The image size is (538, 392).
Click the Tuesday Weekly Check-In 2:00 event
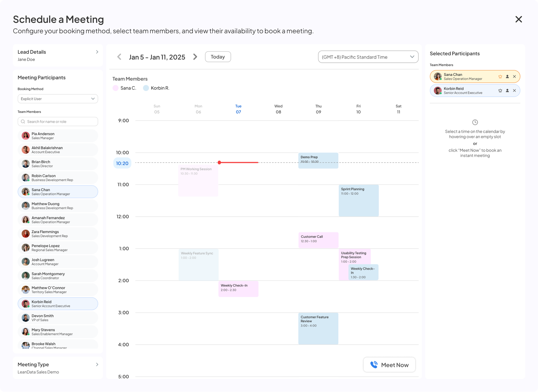point(238,289)
